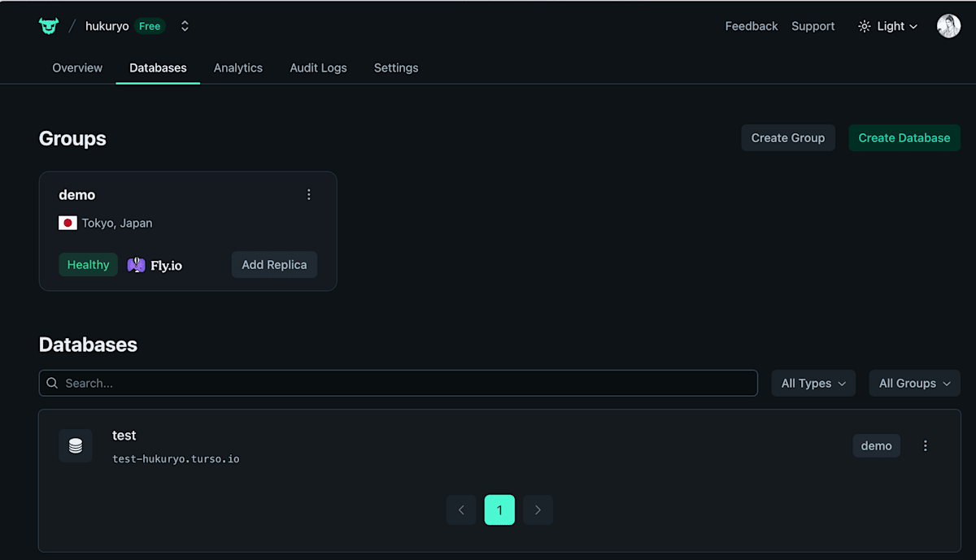Click the hukuryo organization name
The image size is (976, 560).
(107, 26)
